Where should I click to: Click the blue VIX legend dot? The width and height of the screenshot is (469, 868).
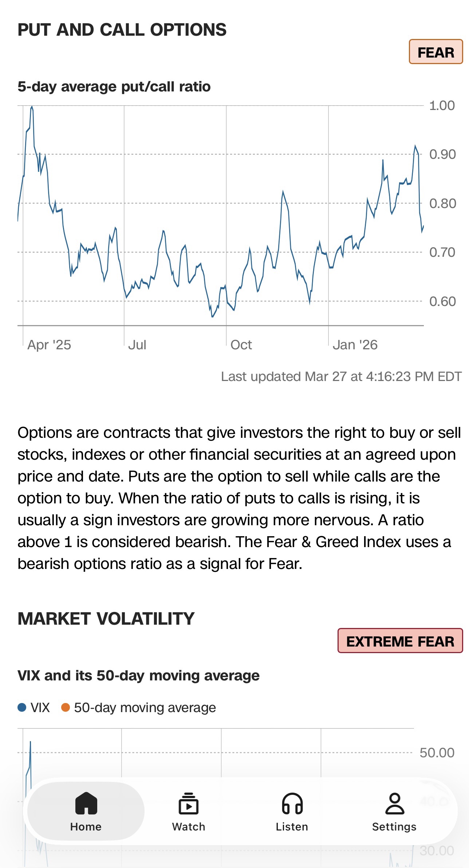pyautogui.click(x=22, y=707)
